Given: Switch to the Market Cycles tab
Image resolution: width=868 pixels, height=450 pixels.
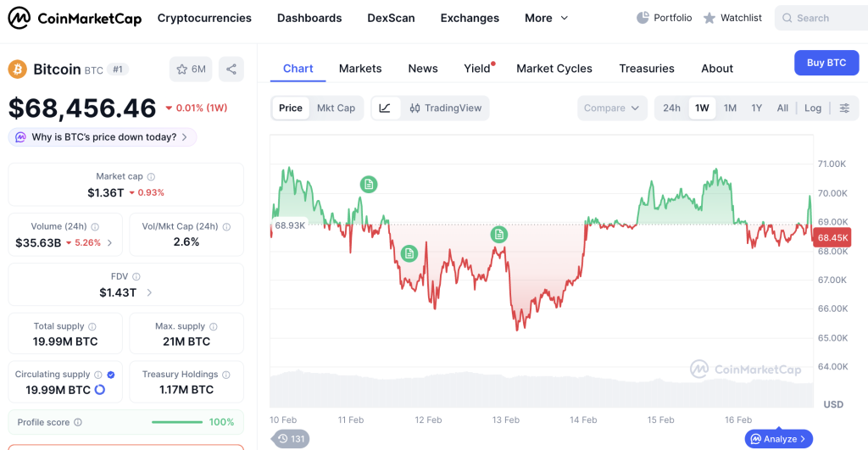Looking at the screenshot, I should coord(554,69).
